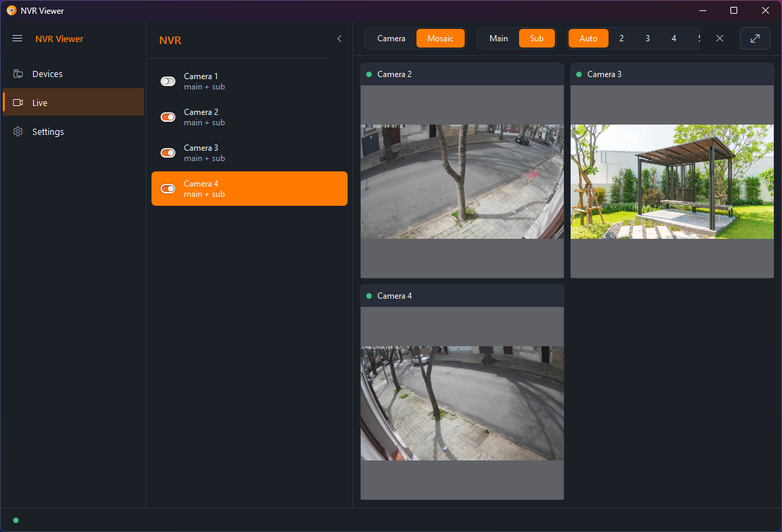Click Camera 2 green status indicator
782x532 pixels.
[369, 74]
